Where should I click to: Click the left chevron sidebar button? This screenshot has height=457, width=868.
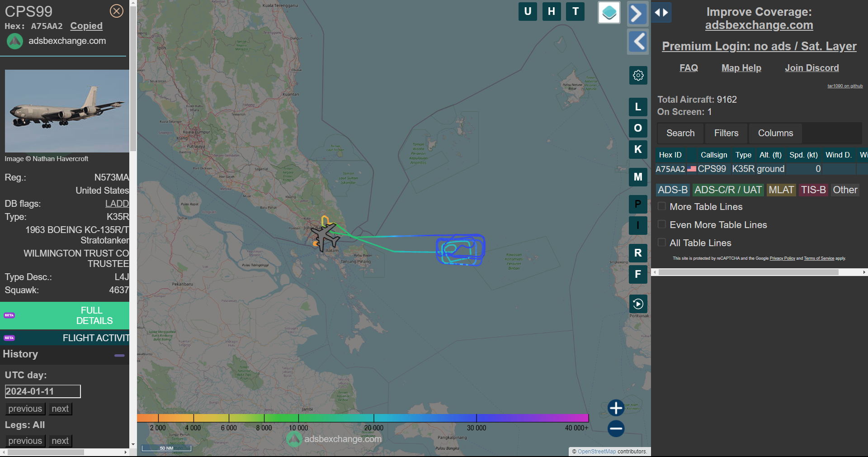[x=638, y=42]
